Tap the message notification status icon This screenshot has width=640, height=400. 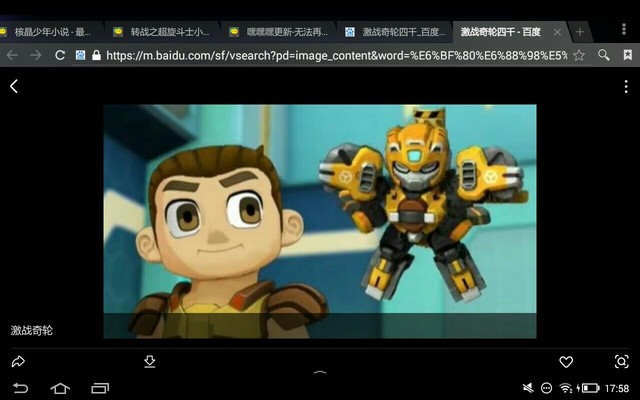tap(546, 388)
